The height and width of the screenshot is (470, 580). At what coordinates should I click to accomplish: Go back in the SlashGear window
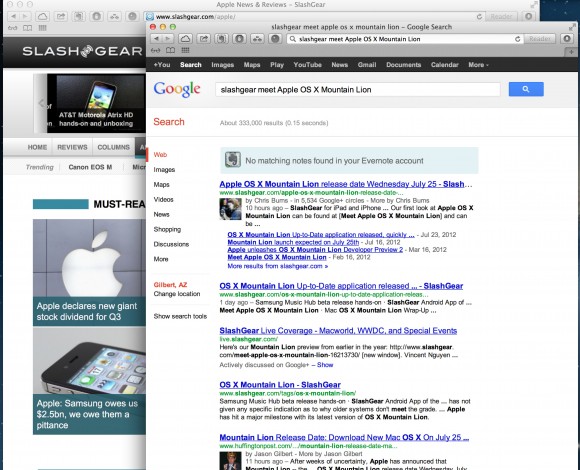coord(14,16)
